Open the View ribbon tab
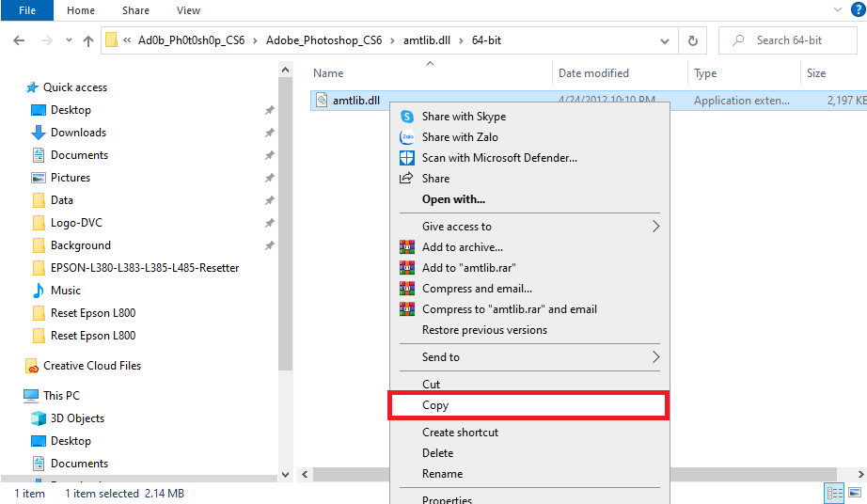The height and width of the screenshot is (504, 867). 188,10
